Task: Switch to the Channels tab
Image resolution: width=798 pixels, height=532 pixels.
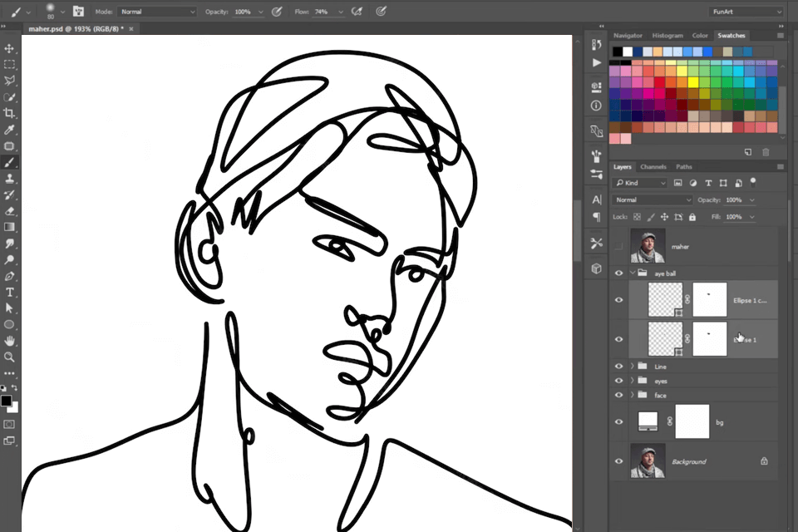Action: click(x=653, y=167)
